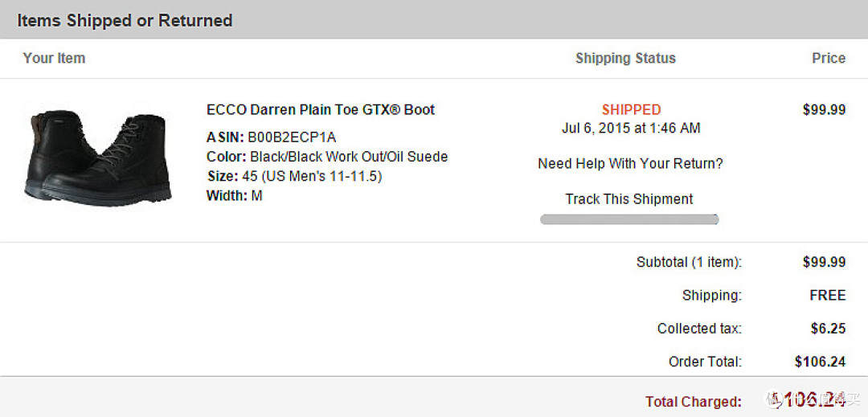Click the Price column header
Screen dimensions: 868x417
pyautogui.click(x=829, y=58)
